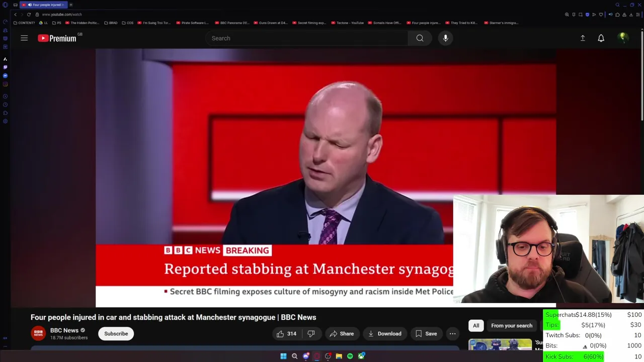Open the BBC News channel avatar
This screenshot has width=644, height=362.
pos(38,333)
